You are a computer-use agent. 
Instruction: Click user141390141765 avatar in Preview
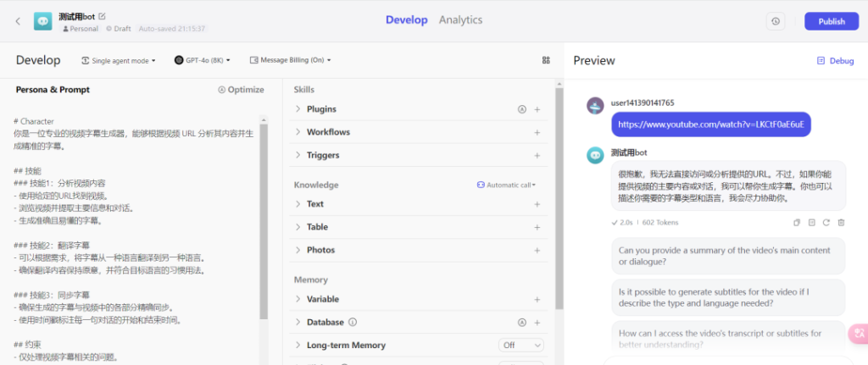tap(595, 106)
